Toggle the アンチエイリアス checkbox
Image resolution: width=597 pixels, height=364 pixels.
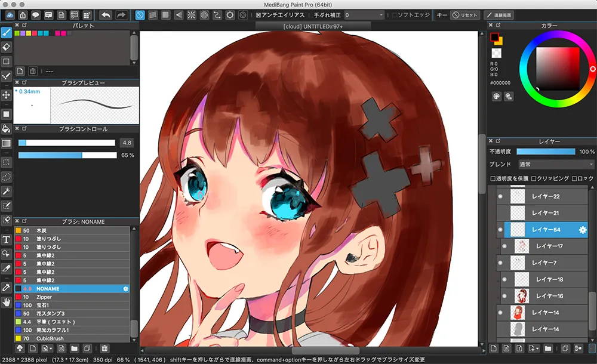258,15
